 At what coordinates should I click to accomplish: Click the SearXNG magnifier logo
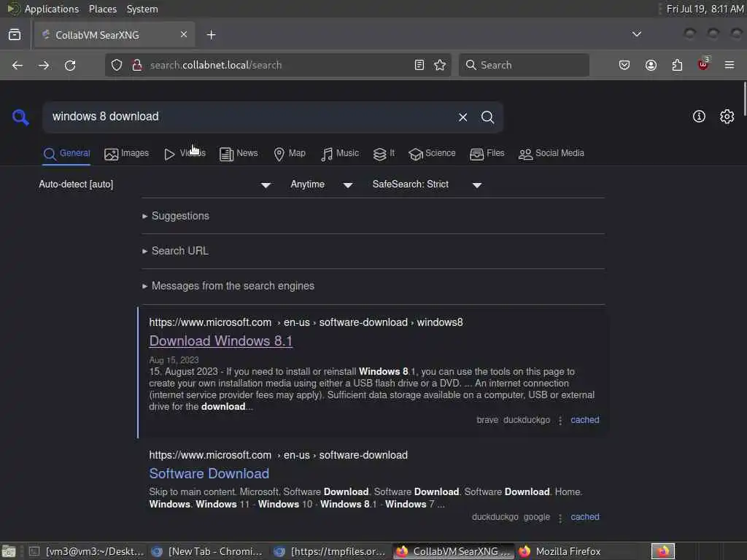(20, 117)
